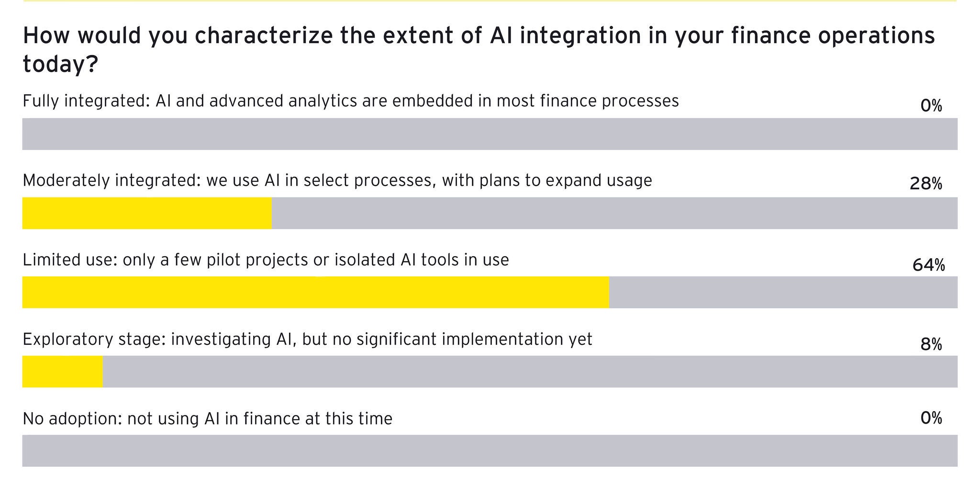Viewport: 980px width, 492px height.
Task: Click the 0% value for Fully integrated
Action: [x=931, y=105]
